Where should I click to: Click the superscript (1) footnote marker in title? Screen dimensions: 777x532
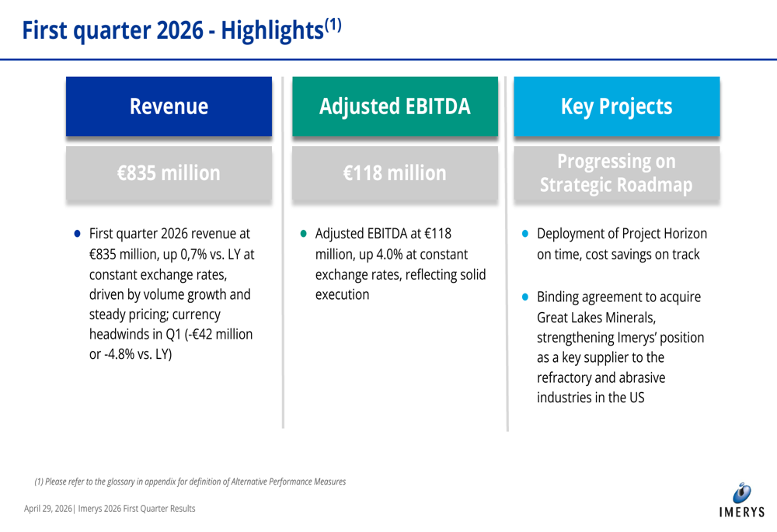click(x=333, y=24)
